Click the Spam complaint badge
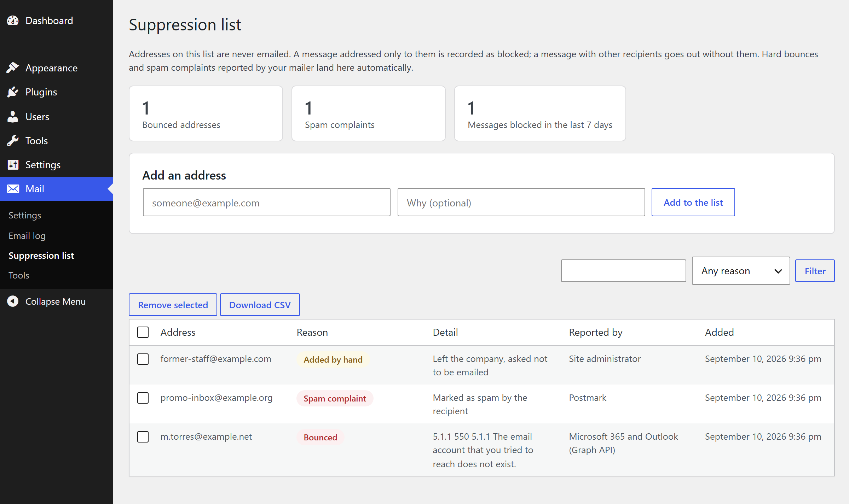 (335, 398)
